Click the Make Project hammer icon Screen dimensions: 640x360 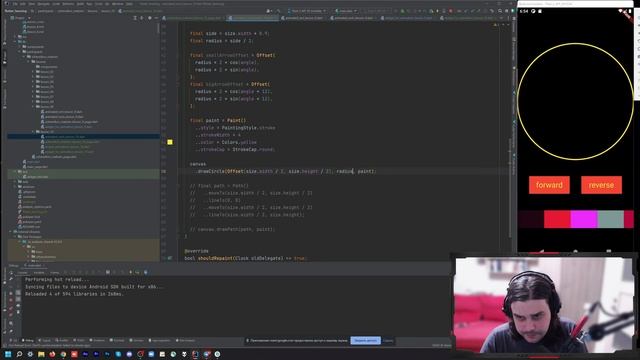click(x=278, y=11)
